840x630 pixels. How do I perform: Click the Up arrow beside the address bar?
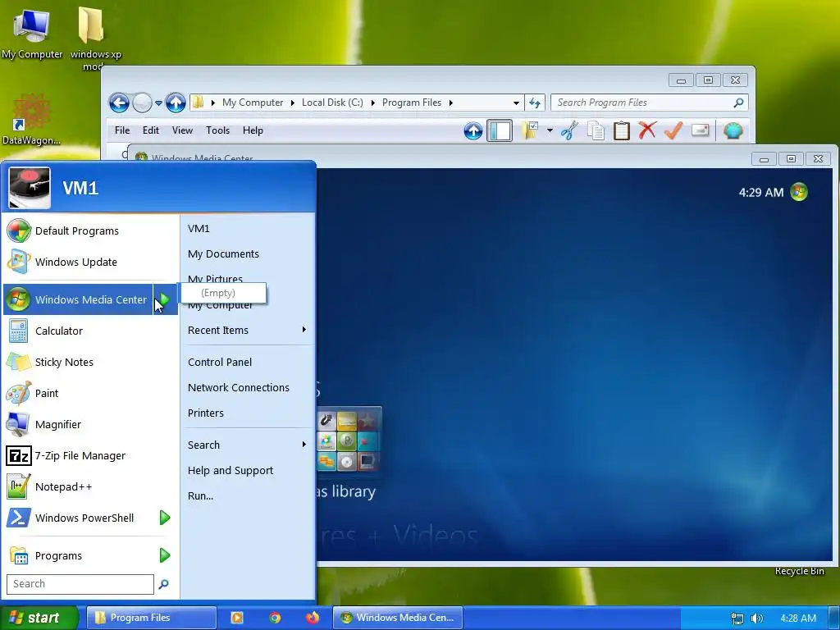pos(176,103)
